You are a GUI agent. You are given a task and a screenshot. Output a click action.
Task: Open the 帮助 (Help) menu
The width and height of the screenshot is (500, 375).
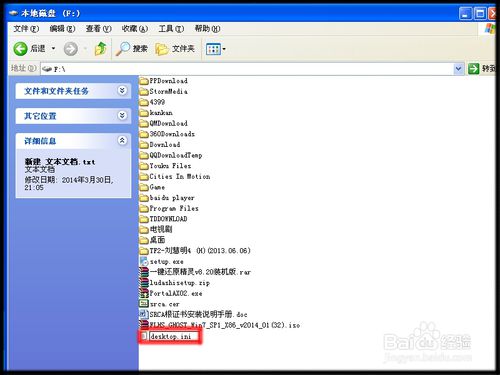[x=207, y=29]
